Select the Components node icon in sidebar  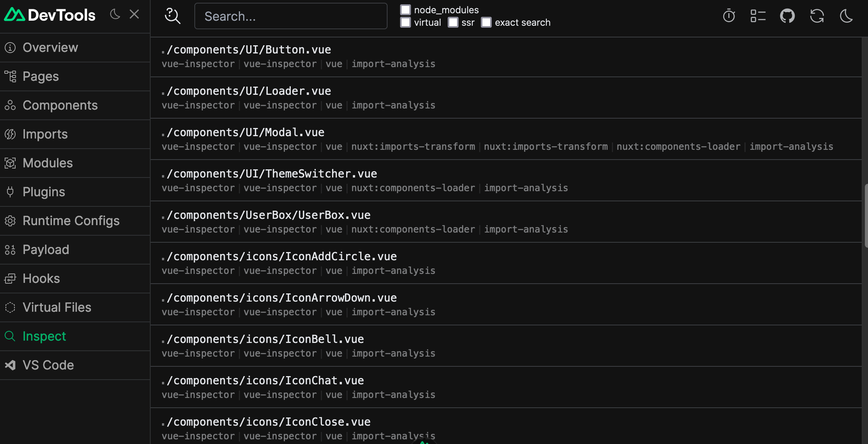10,105
